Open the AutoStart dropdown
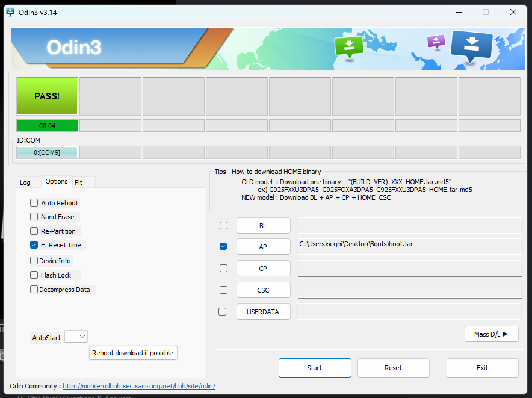 tap(76, 337)
